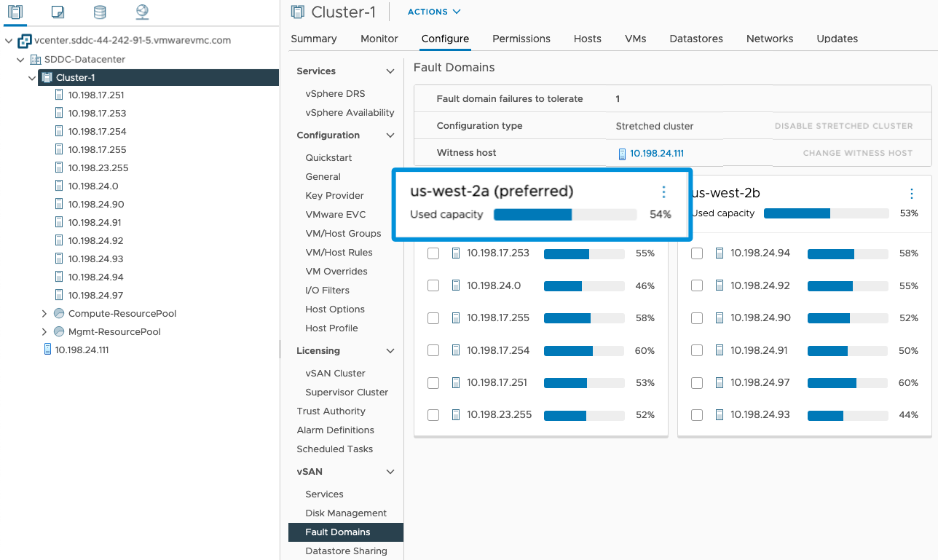This screenshot has height=560, width=938.
Task: Collapse the Cluster-1 tree node
Action: 32,77
